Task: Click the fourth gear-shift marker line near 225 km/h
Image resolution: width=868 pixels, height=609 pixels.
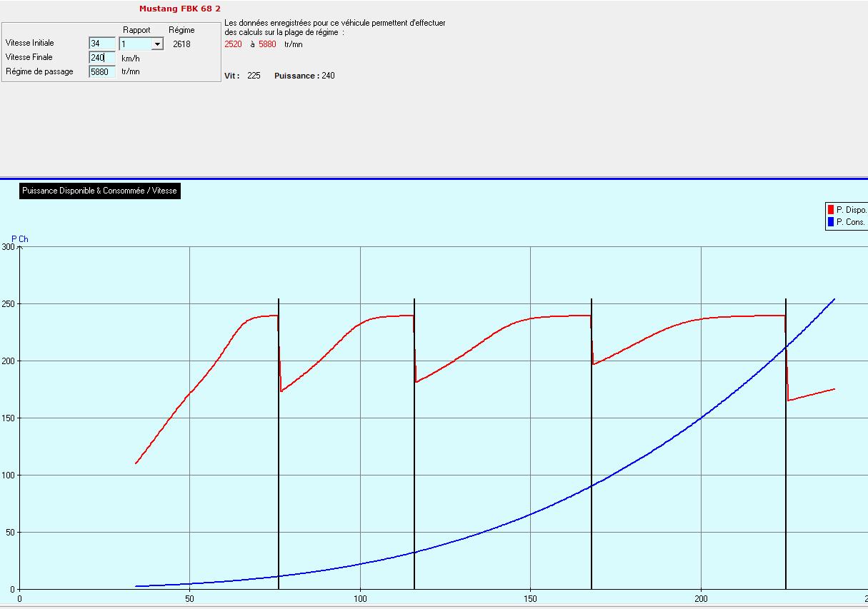Action: (786, 443)
